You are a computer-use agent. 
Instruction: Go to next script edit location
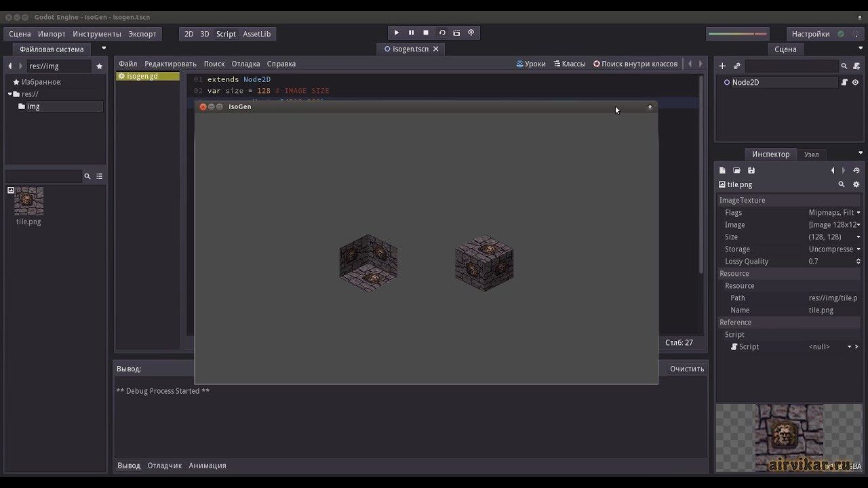701,64
